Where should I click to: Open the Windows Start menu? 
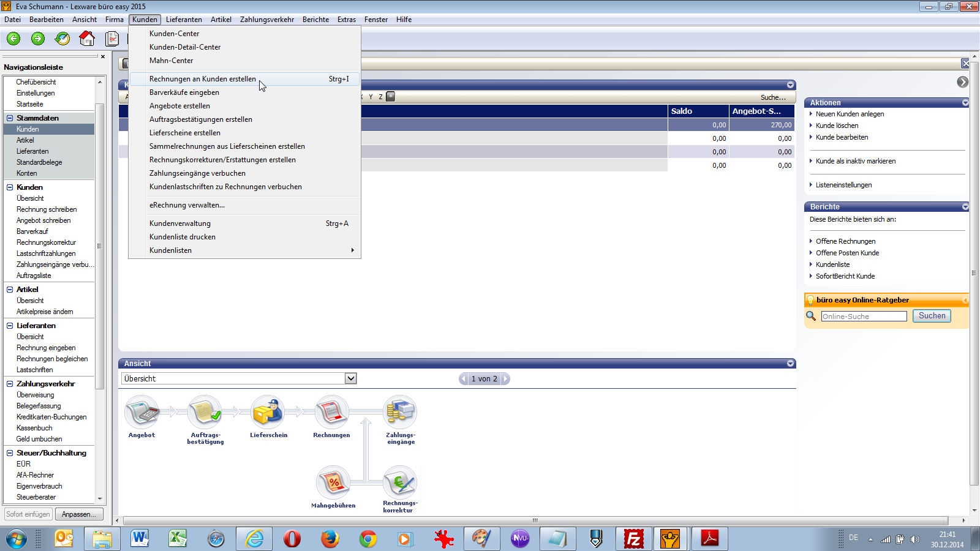click(17, 539)
